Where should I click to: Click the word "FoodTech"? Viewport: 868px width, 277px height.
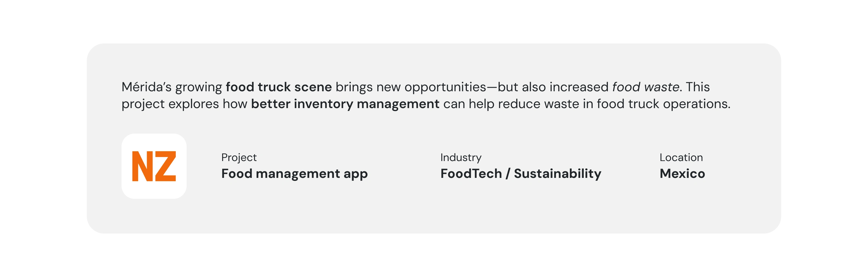(x=471, y=174)
